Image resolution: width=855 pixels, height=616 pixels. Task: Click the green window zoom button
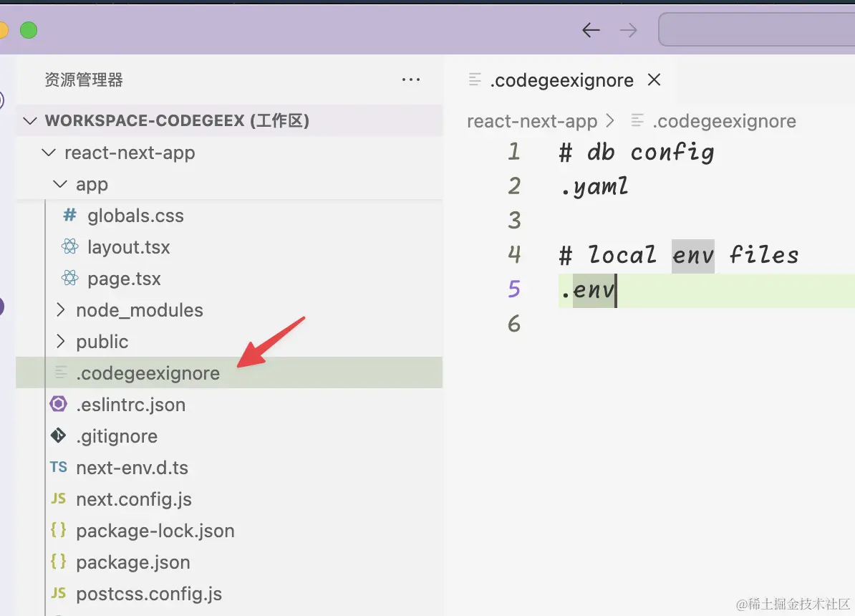(29, 30)
